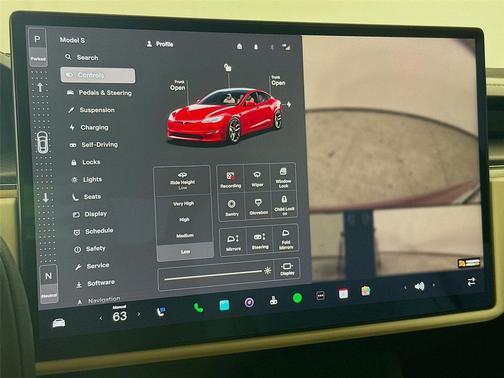The image size is (504, 378).
Task: Open the HomeLink garage icon in status bar
Action: click(x=239, y=46)
